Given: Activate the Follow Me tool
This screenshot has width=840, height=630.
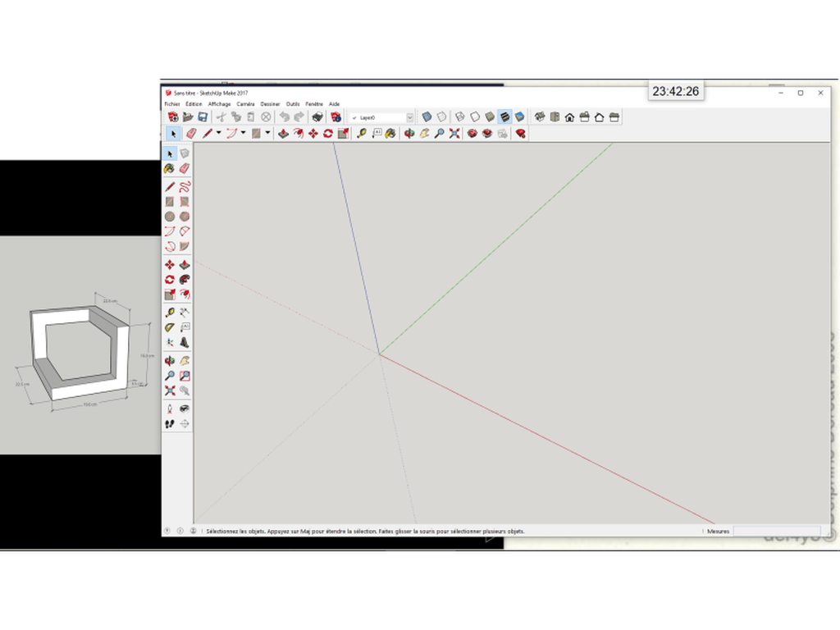Looking at the screenshot, I should (185, 280).
